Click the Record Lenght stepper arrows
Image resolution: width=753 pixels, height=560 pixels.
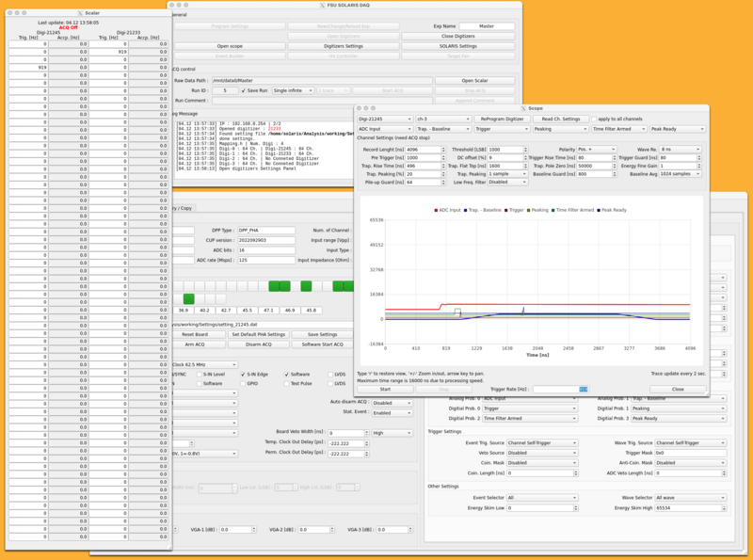443,150
